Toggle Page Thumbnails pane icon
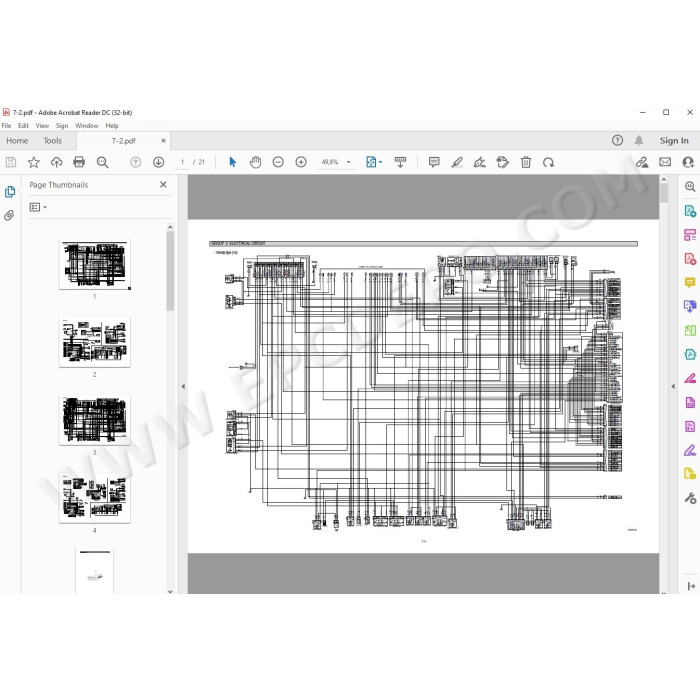 [10, 192]
